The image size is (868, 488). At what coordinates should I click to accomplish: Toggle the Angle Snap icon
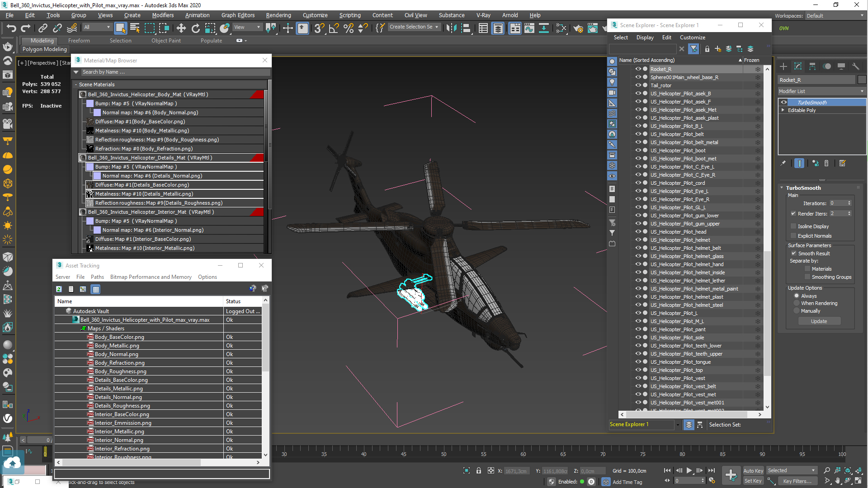[x=334, y=28]
